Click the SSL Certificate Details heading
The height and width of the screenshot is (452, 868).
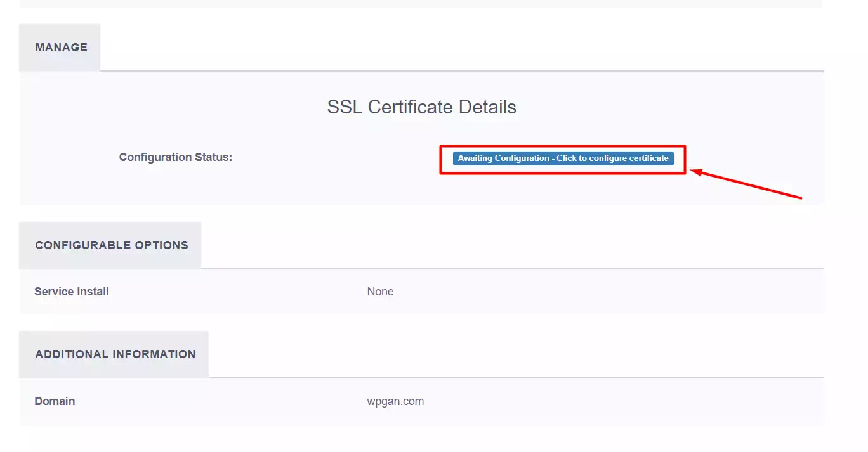421,107
